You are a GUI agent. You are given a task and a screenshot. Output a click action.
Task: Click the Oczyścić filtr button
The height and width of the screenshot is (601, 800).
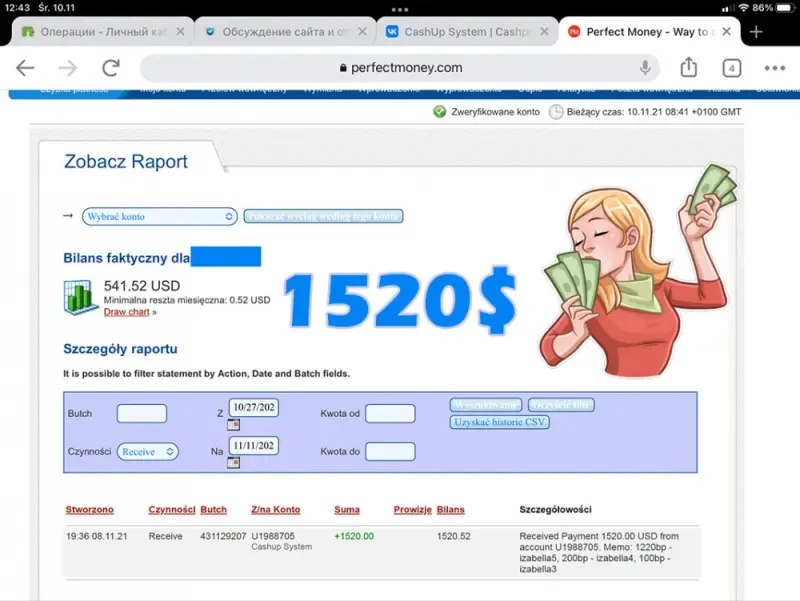pyautogui.click(x=561, y=405)
